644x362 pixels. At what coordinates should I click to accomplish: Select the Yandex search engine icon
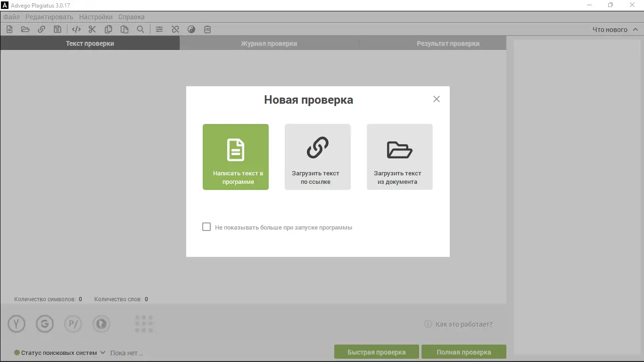17,324
